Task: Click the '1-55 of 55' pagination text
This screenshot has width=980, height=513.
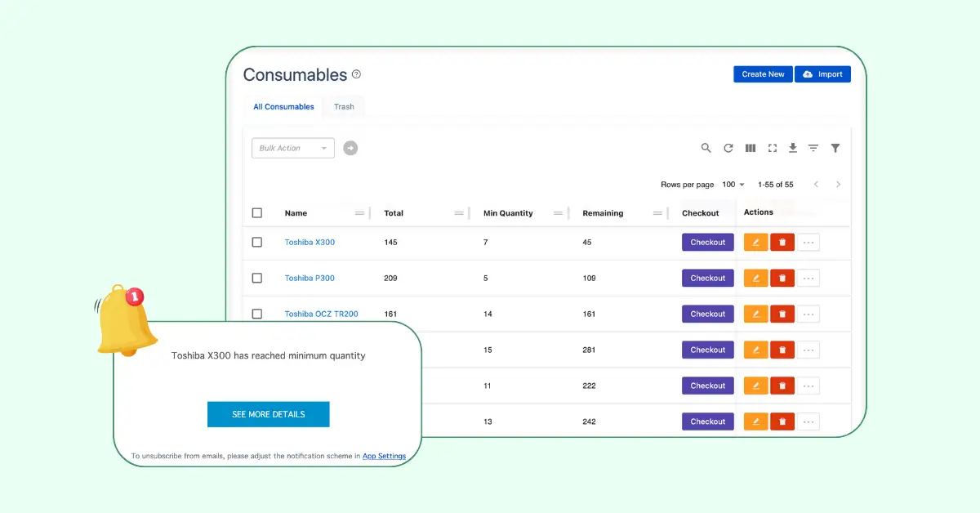Action: point(776,185)
